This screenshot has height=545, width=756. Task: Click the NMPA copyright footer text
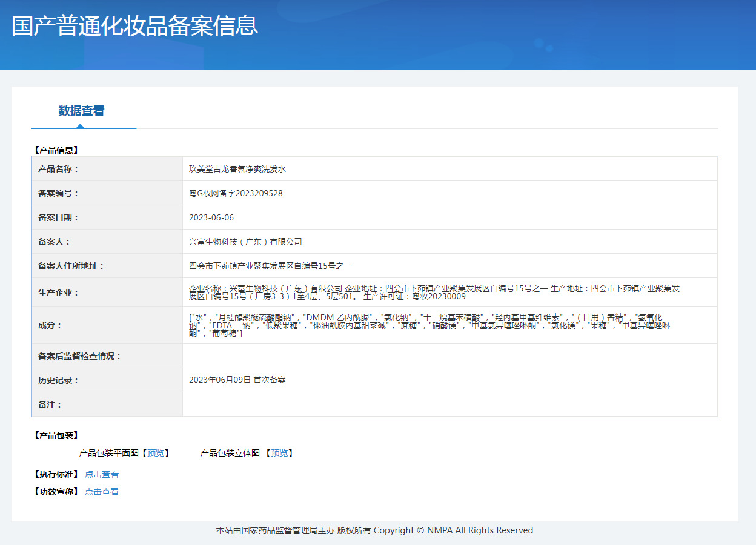(x=374, y=530)
